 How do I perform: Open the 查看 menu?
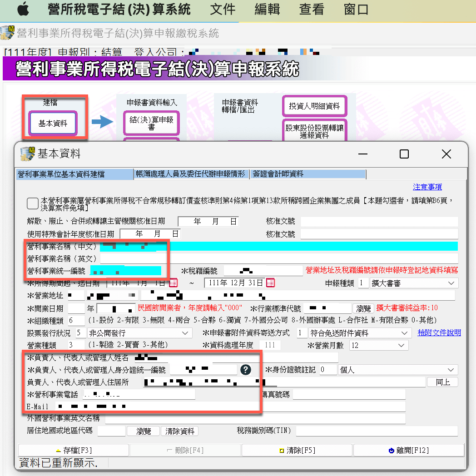(x=312, y=9)
